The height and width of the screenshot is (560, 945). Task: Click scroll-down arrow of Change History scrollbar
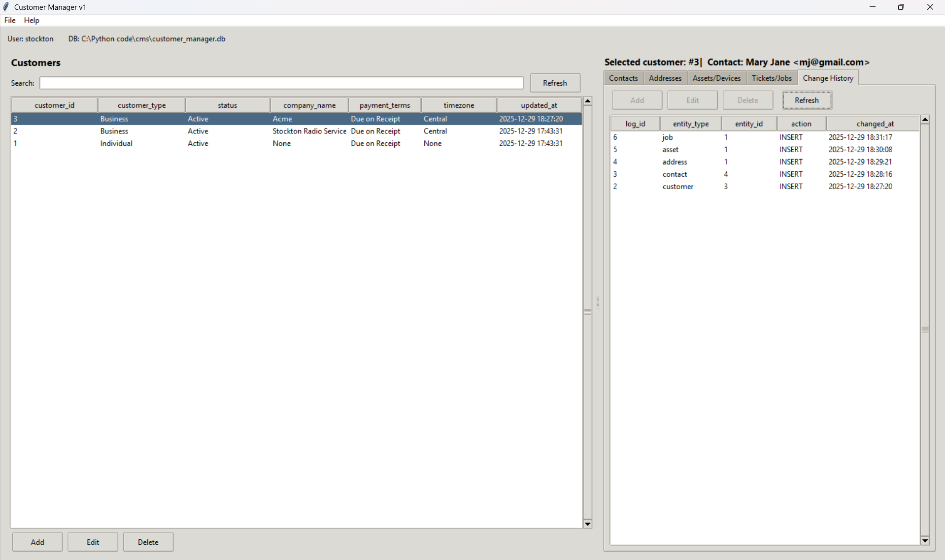tap(925, 541)
